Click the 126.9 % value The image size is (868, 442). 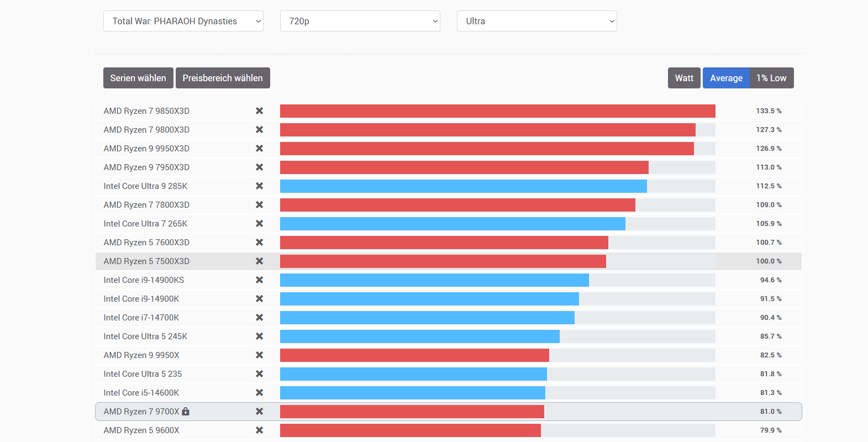coord(769,149)
